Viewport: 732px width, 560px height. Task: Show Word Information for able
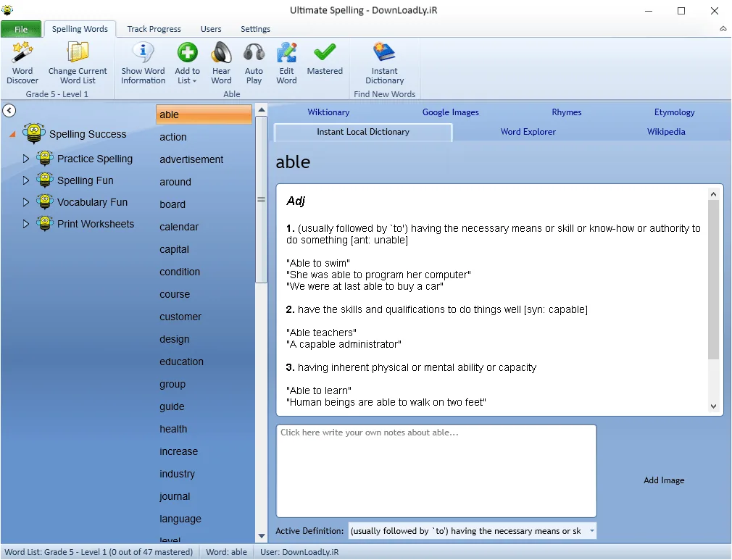point(143,63)
